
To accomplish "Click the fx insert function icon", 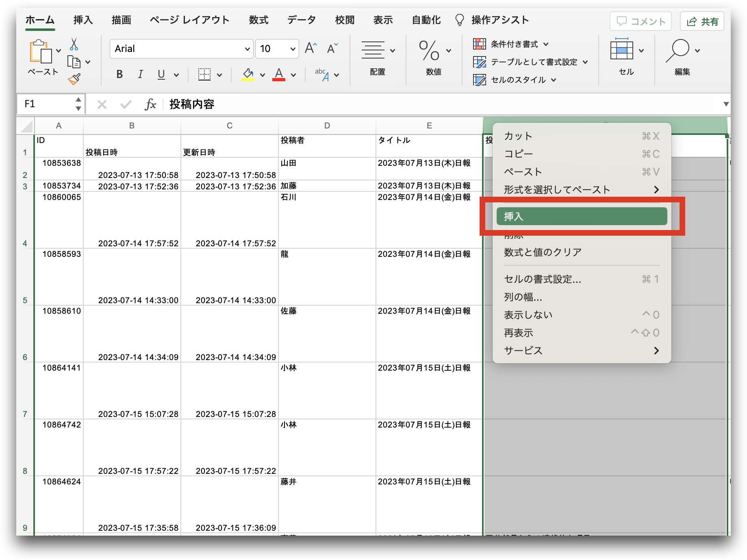I will (x=150, y=104).
